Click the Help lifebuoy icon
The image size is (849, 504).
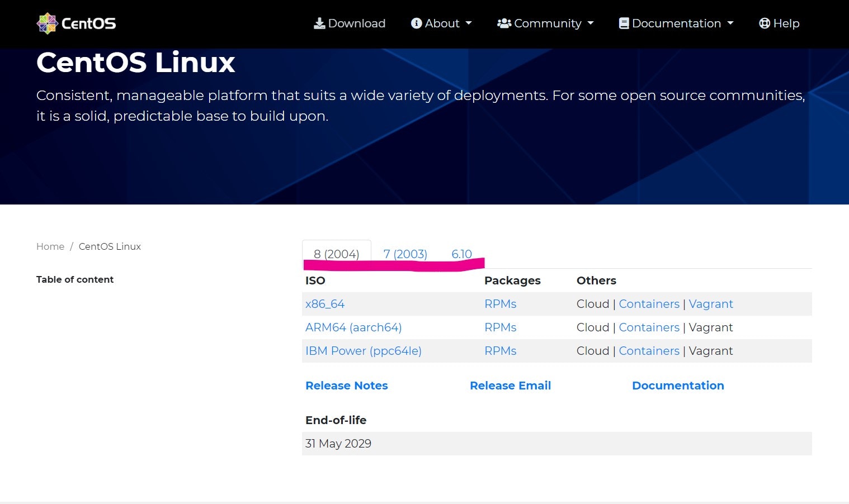click(765, 23)
